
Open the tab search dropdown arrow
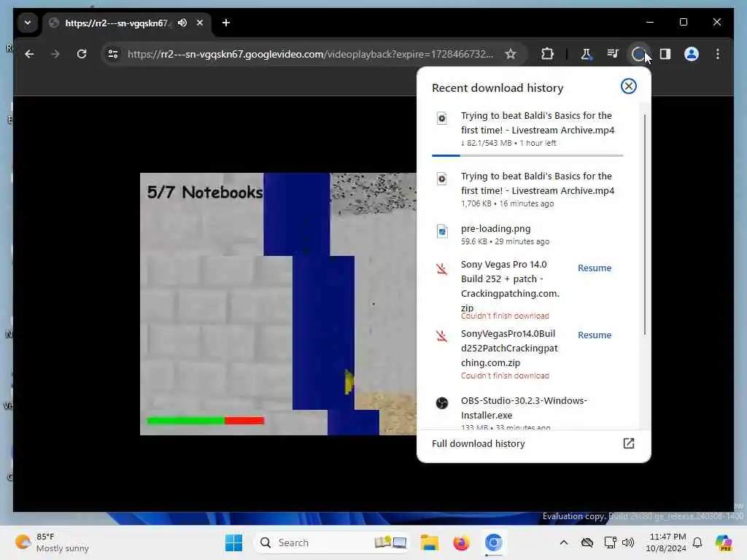28,23
